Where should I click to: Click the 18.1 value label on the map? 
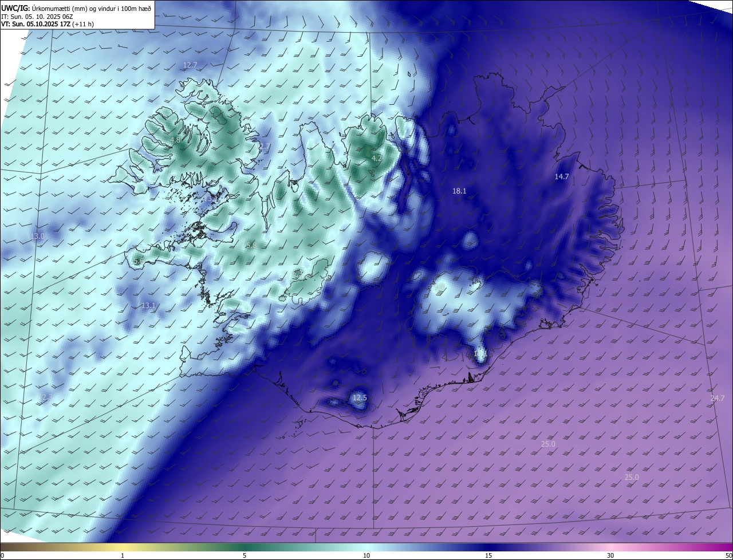point(459,191)
